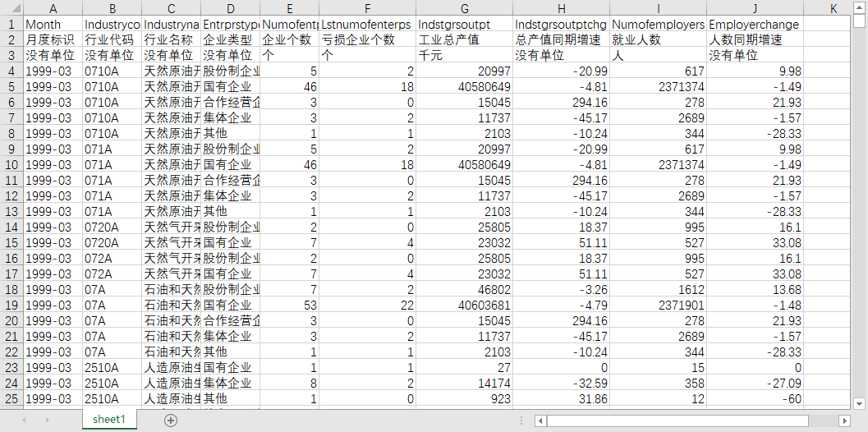Select column C header

coord(172,8)
